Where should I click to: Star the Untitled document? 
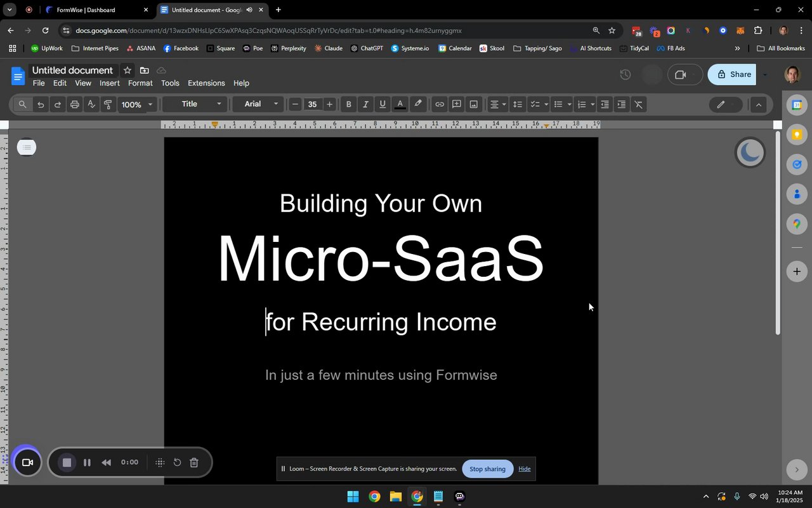point(128,70)
